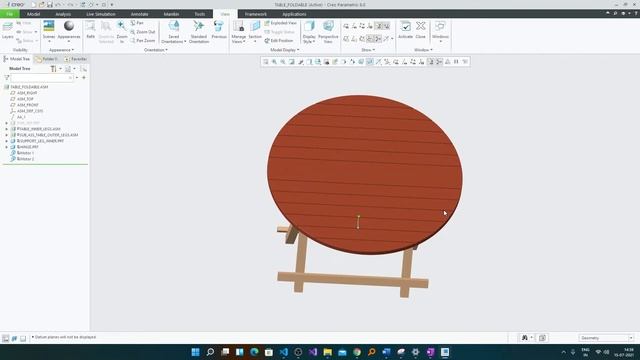Viewport: 640px width, 360px height.
Task: Open the Favorites panel tab
Action: 76,59
